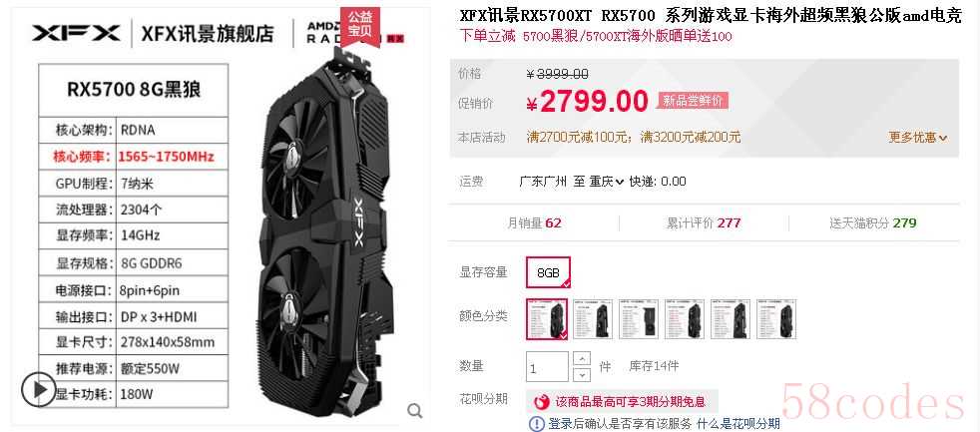This screenshot has width=980, height=432.
Task: Select the 8GB memory capacity option
Action: click(548, 272)
